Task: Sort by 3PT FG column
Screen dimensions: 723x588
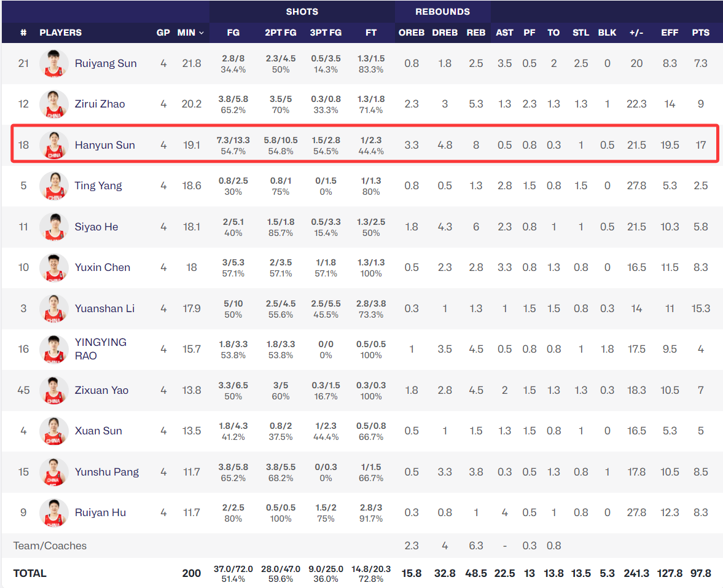Action: click(326, 33)
